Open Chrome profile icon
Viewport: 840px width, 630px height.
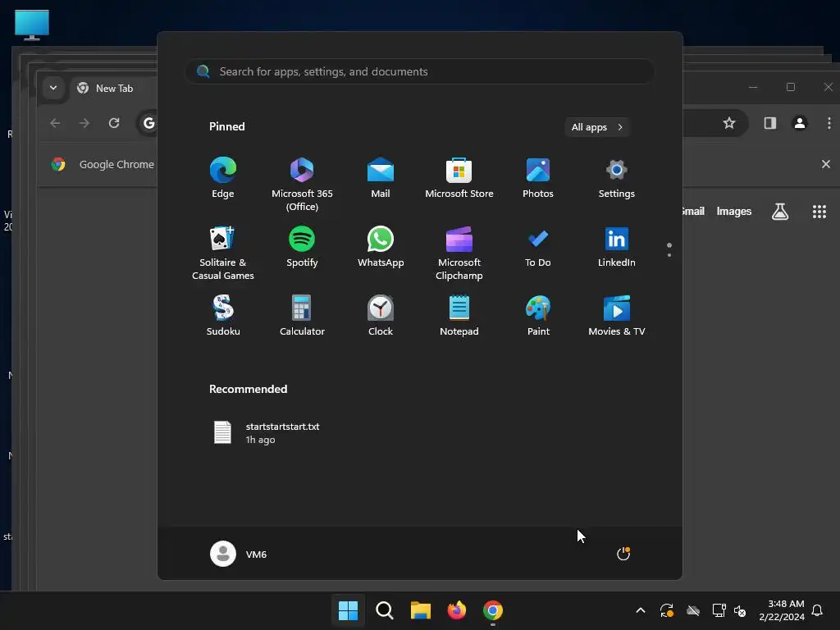click(x=800, y=123)
